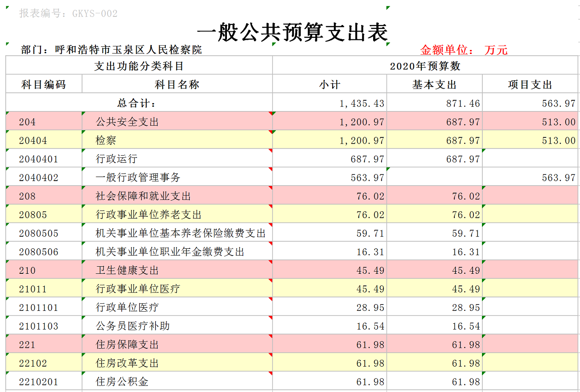Select the red 金额单位：万元 label
This screenshot has height=392, width=580.
tap(464, 50)
